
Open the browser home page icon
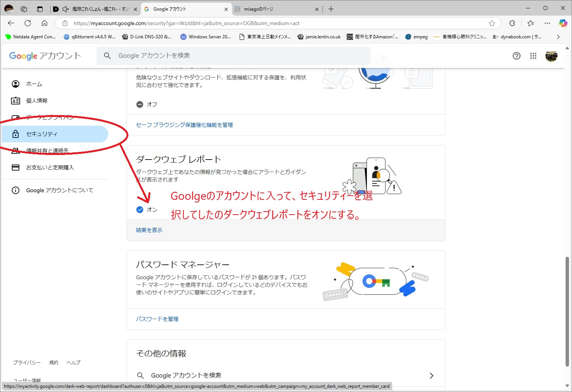click(44, 23)
